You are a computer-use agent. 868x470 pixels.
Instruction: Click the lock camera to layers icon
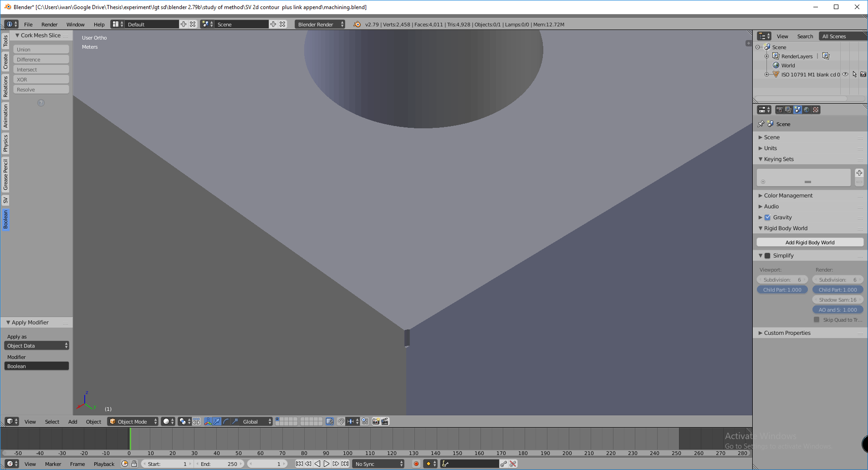pyautogui.click(x=330, y=421)
